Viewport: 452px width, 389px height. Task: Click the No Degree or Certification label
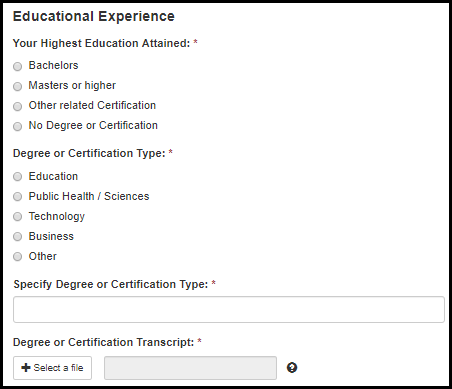93,125
